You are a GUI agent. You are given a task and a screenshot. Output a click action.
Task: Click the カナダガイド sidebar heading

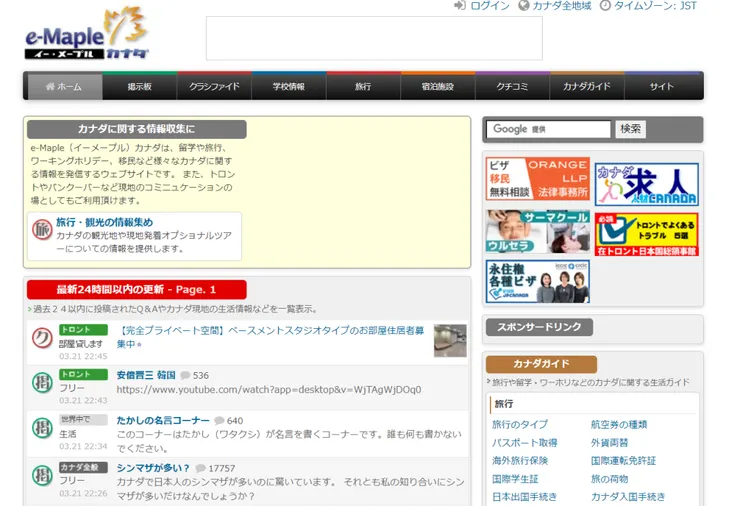[541, 364]
